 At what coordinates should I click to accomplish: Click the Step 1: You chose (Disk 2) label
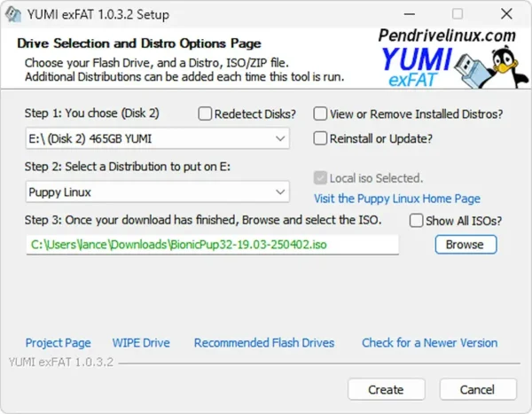92,113
